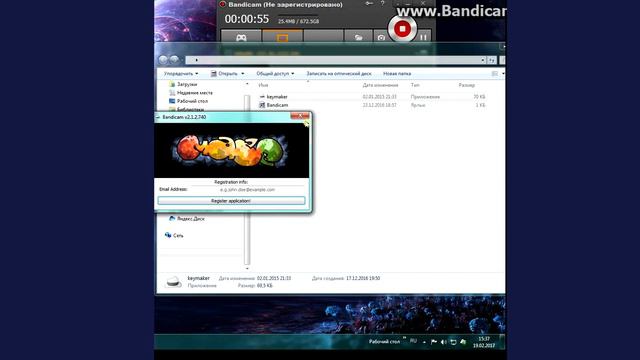The height and width of the screenshot is (360, 640).
Task: Show hidden tray icons arrow
Action: tap(424, 342)
